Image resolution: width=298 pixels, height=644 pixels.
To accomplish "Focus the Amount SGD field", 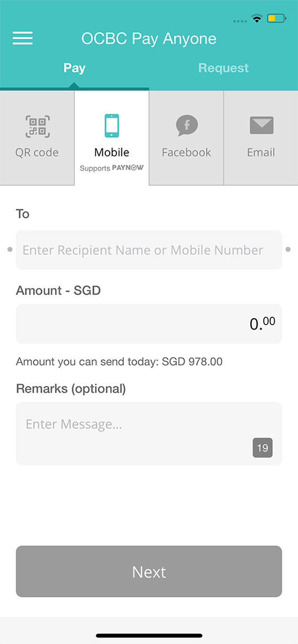I will click(x=149, y=324).
